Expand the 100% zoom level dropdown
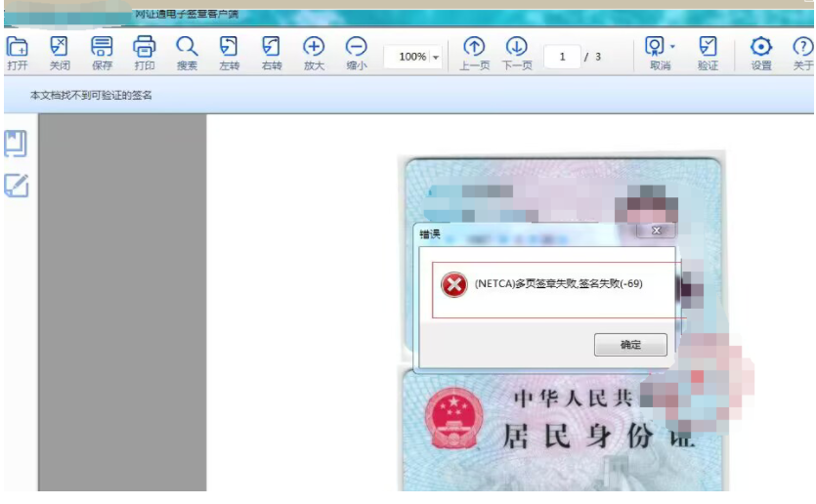 (435, 58)
